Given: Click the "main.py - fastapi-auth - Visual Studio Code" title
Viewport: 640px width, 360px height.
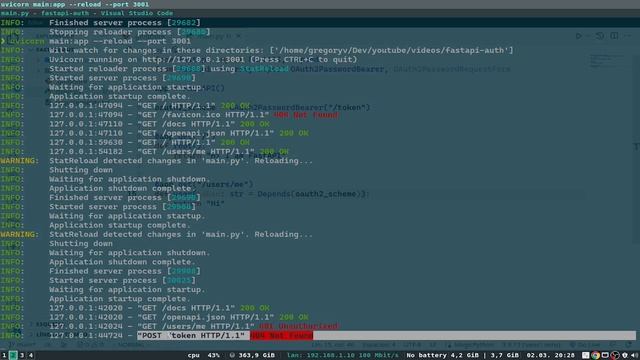Looking at the screenshot, I should click(x=87, y=13).
